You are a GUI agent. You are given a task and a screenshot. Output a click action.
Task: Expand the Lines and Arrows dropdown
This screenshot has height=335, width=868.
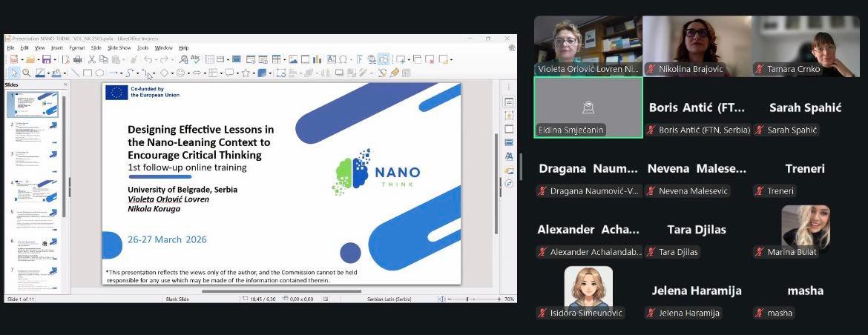point(122,73)
